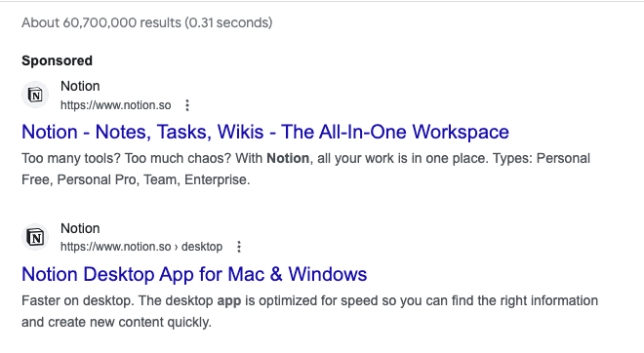Click the 'About 60,700,000 results' text
Viewport: 644px width, 353px height.
click(101, 22)
